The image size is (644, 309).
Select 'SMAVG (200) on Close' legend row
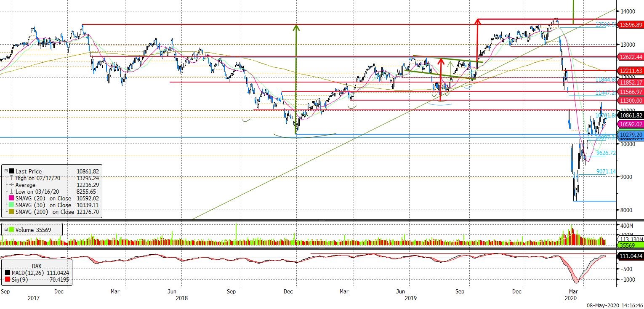tap(45, 212)
